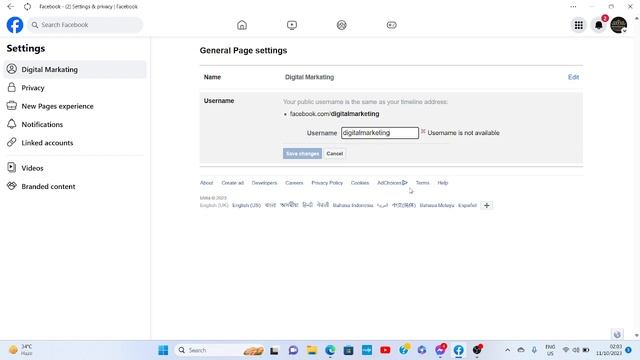
Task: Open the window's three-dot menu
Action: [573, 7]
